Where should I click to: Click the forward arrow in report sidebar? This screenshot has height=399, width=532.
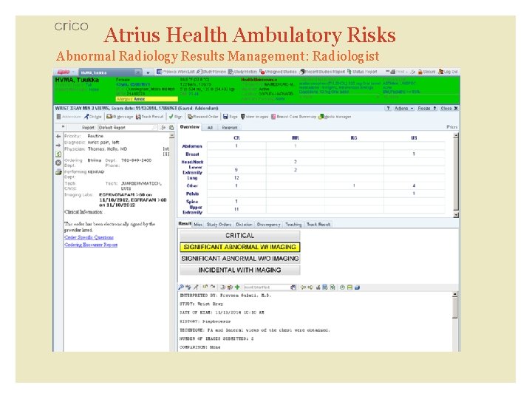pos(58,146)
